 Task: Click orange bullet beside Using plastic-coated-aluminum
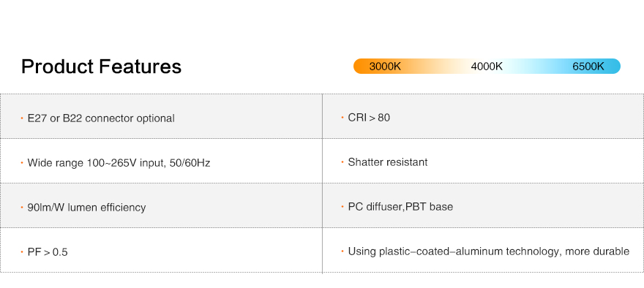(342, 251)
